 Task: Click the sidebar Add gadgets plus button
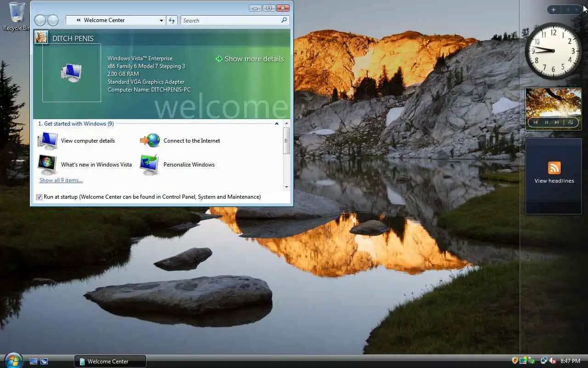554,10
